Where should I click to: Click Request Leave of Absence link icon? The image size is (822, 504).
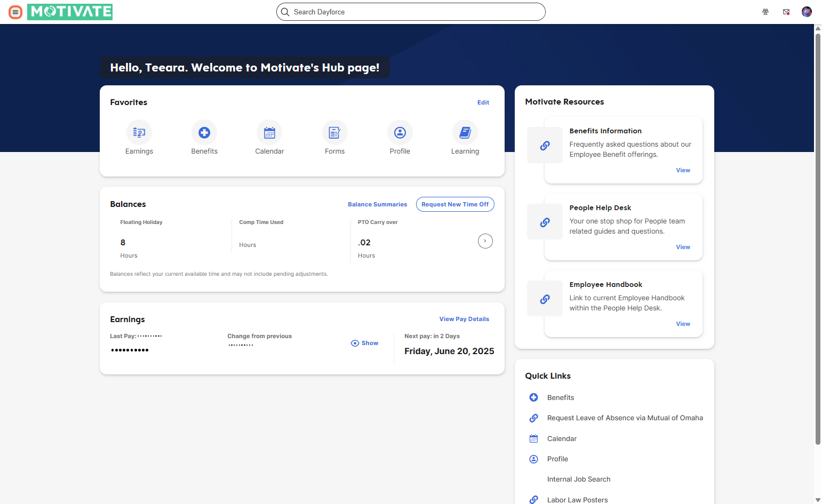[x=533, y=418]
